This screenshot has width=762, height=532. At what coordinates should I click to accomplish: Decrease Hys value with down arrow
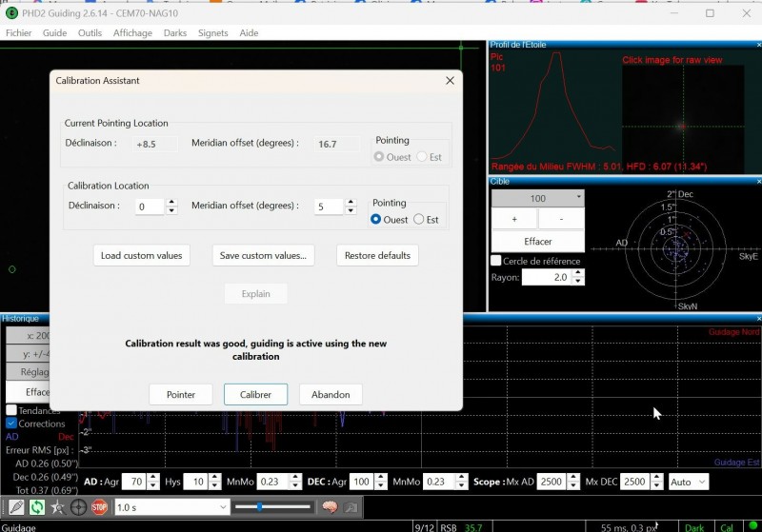(215, 485)
